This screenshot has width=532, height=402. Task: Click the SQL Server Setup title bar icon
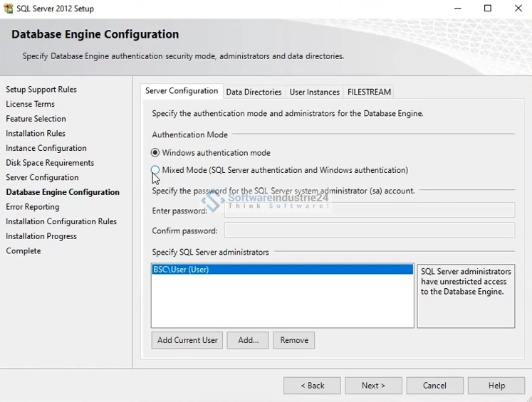point(9,9)
